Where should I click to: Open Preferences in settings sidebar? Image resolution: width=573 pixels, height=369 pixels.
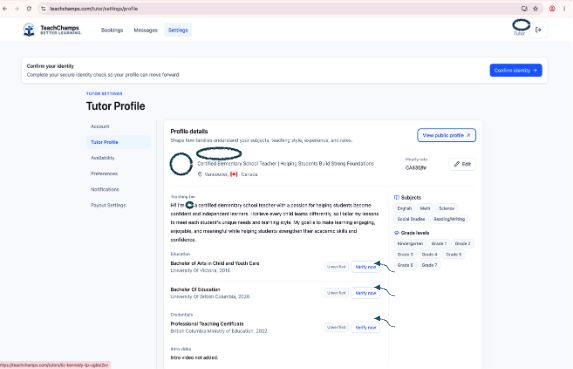[104, 174]
